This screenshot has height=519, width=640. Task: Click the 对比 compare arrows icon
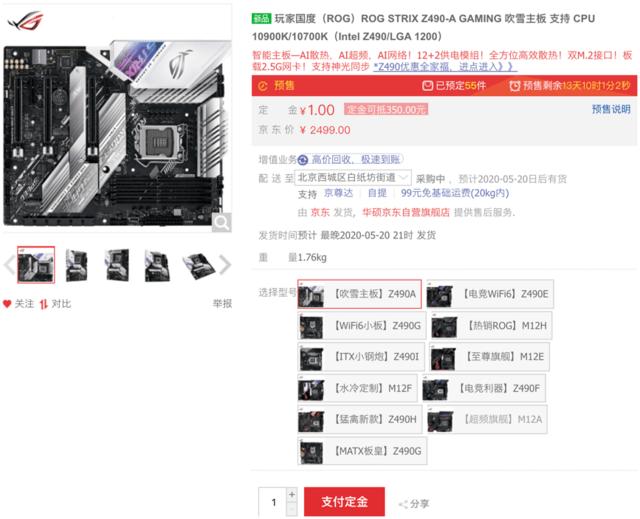point(44,304)
